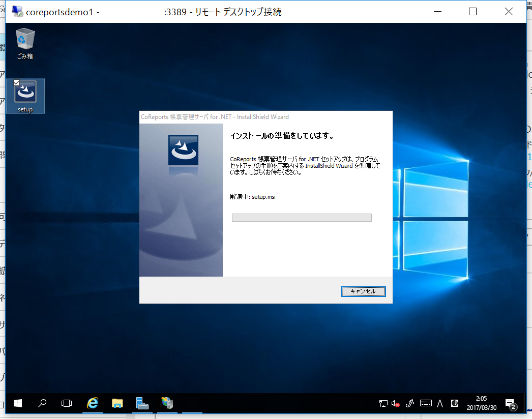Open Task View from the taskbar
This screenshot has width=532, height=419.
point(67,403)
